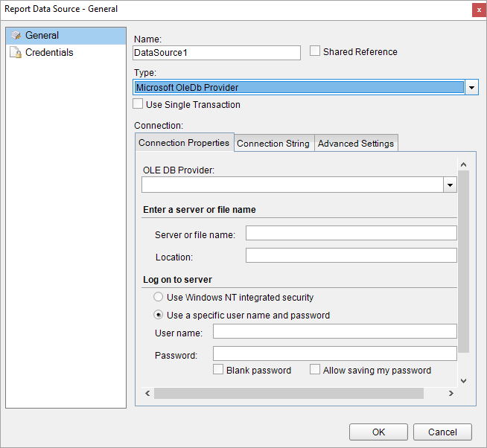Click the vertical scrollbar up arrow

tap(463, 164)
